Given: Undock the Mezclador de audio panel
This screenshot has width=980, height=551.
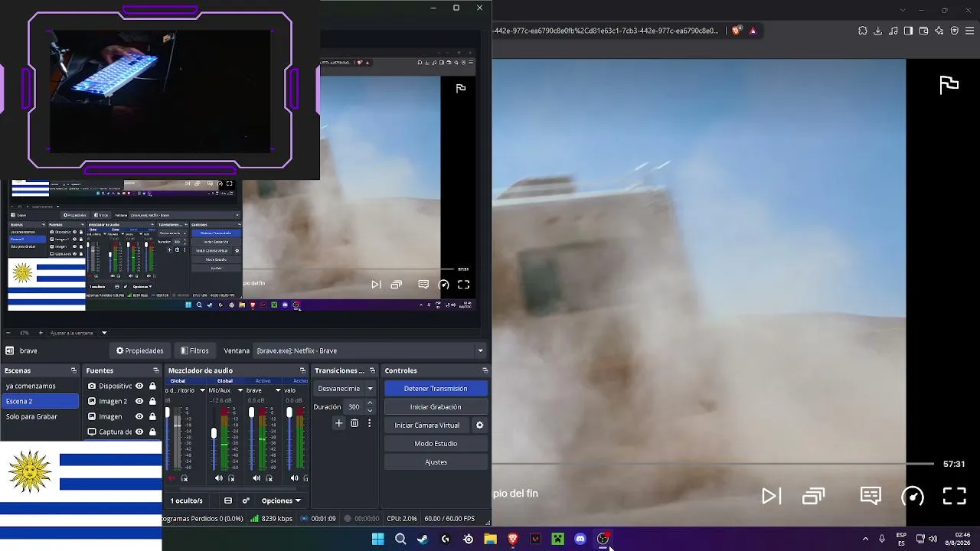Looking at the screenshot, I should 302,370.
